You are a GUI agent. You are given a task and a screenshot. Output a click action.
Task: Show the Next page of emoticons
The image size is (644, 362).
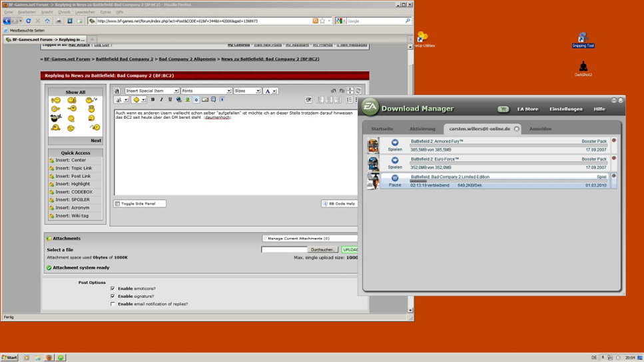tap(96, 140)
